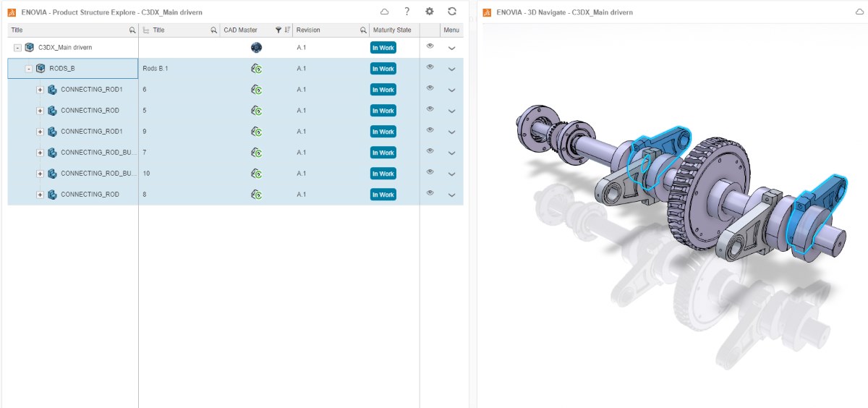Screen dimensions: 868x408
Task: Expand CONNECTING_ROD node in row titled 8
Action: pos(41,195)
